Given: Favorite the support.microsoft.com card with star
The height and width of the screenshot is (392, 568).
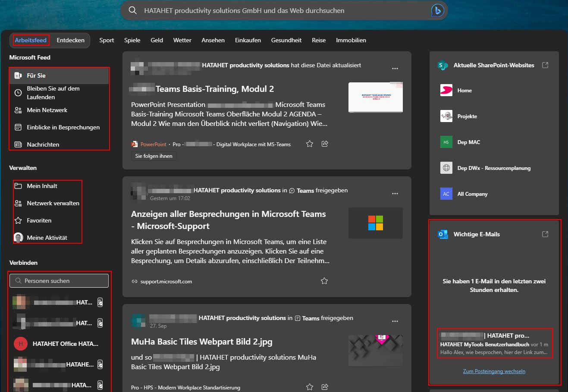Looking at the screenshot, I should [x=324, y=281].
